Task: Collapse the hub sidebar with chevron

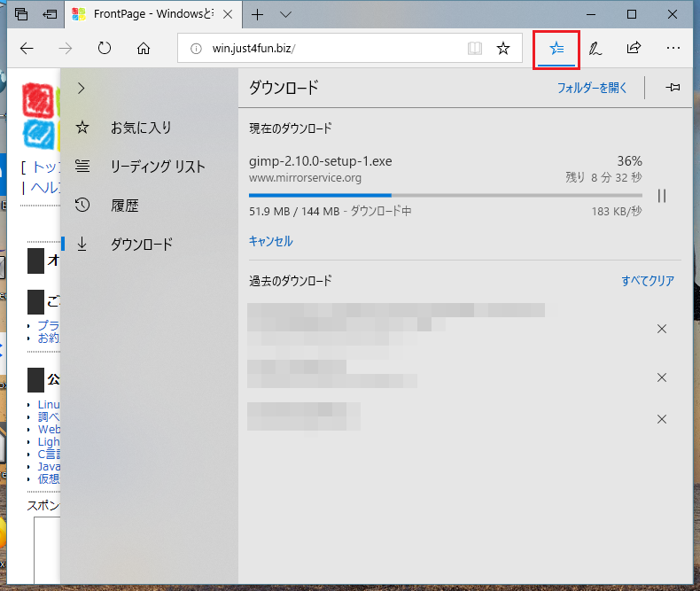Action: click(x=82, y=88)
